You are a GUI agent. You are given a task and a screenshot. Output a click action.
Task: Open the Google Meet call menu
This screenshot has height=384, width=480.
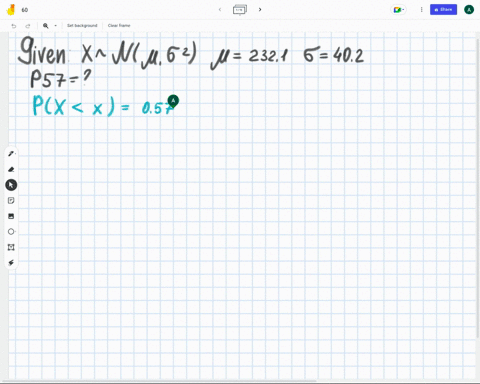398,10
